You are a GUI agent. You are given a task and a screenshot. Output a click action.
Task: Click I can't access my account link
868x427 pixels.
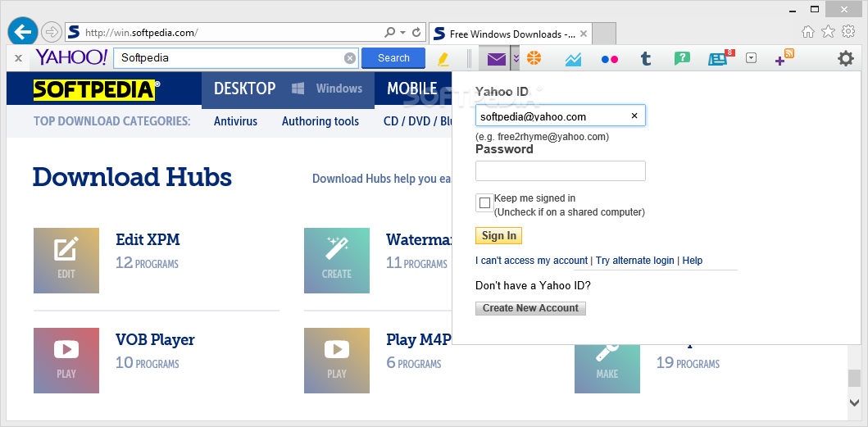[531, 261]
